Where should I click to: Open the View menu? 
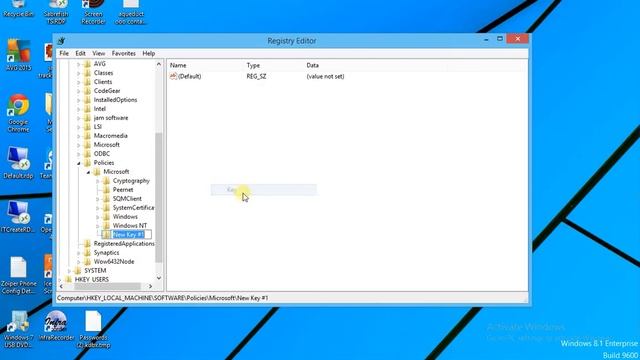(x=98, y=53)
